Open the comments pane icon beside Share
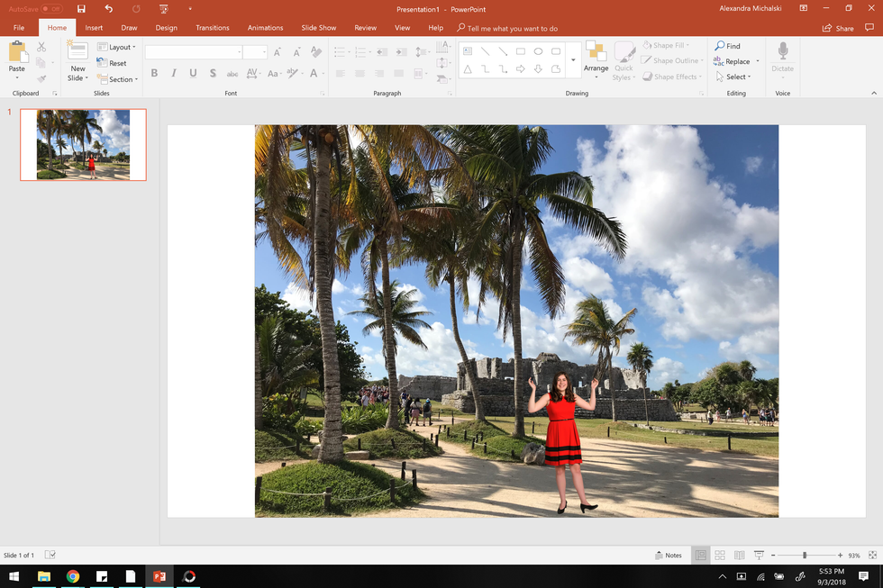This screenshot has width=883, height=588. 870,28
